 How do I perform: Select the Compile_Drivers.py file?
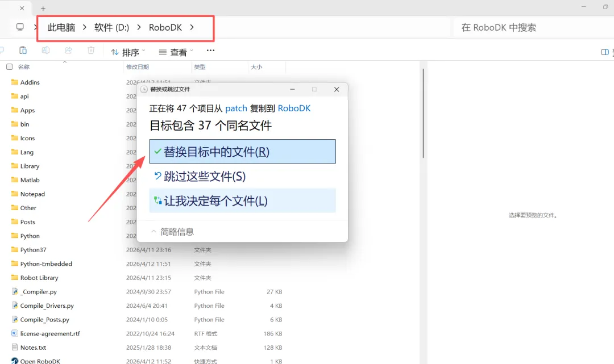(x=47, y=306)
